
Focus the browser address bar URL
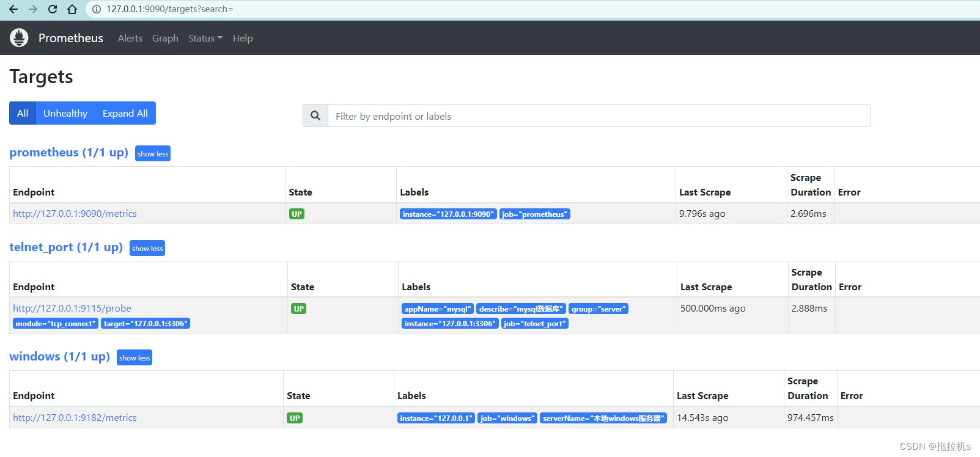170,9
